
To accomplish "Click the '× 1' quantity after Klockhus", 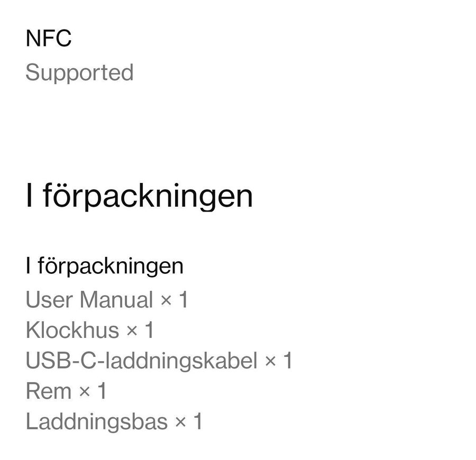I will 140,330.
